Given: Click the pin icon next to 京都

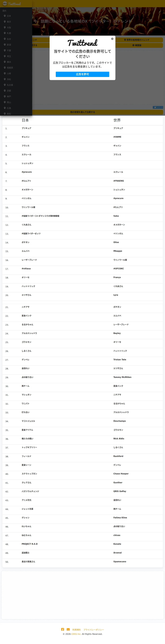Looking at the screenshot, I should 5,91.
